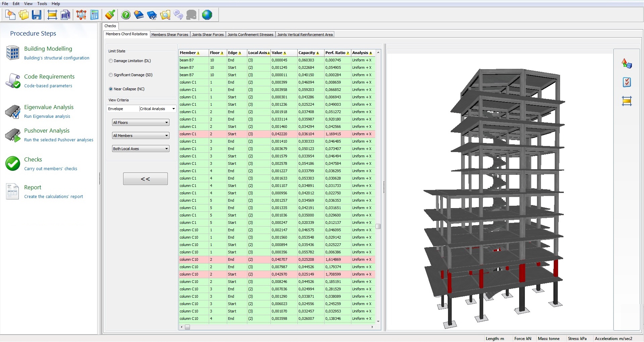The height and width of the screenshot is (342, 644).
Task: Select Damage Limitation (DL) limit state
Action: click(111, 61)
